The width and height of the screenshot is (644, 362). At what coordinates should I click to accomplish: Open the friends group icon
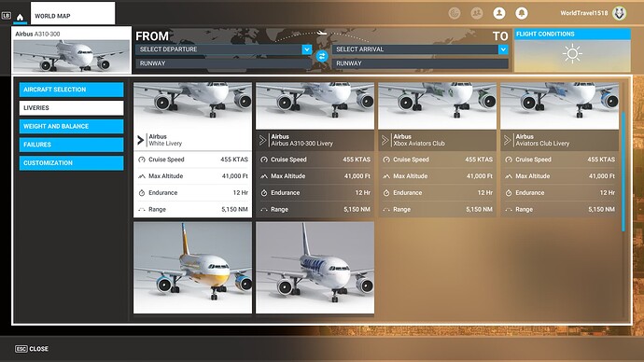(x=476, y=13)
